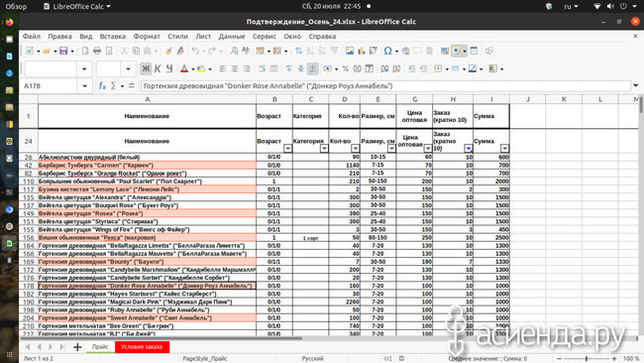The image size is (644, 363).
Task: Switch to the Условия заказа sheet tab
Action: pyautogui.click(x=142, y=346)
